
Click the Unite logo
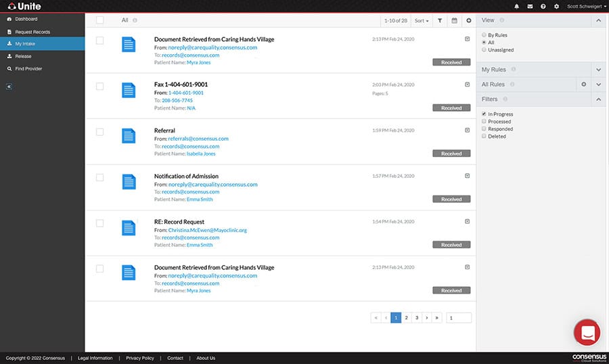(x=24, y=6)
